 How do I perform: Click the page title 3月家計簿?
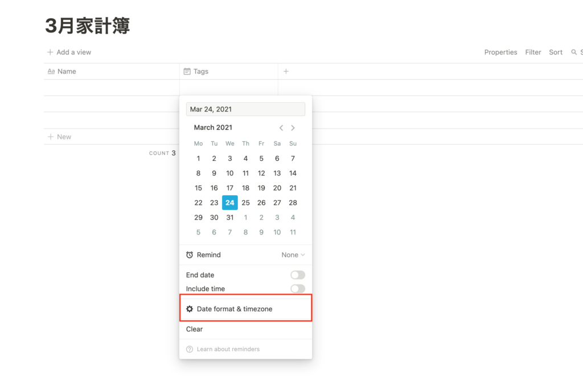[87, 26]
